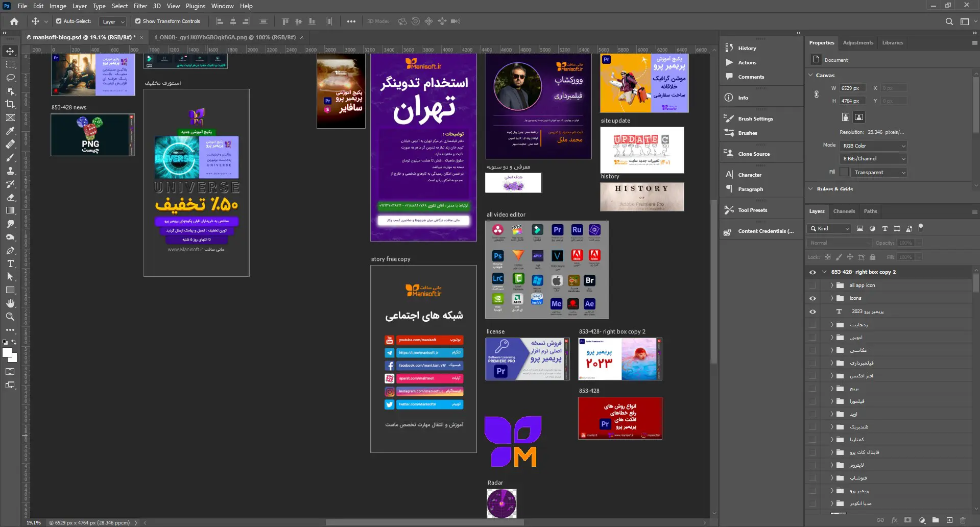Select the Pen tool
Viewport: 980px width, 527px height.
(x=10, y=250)
